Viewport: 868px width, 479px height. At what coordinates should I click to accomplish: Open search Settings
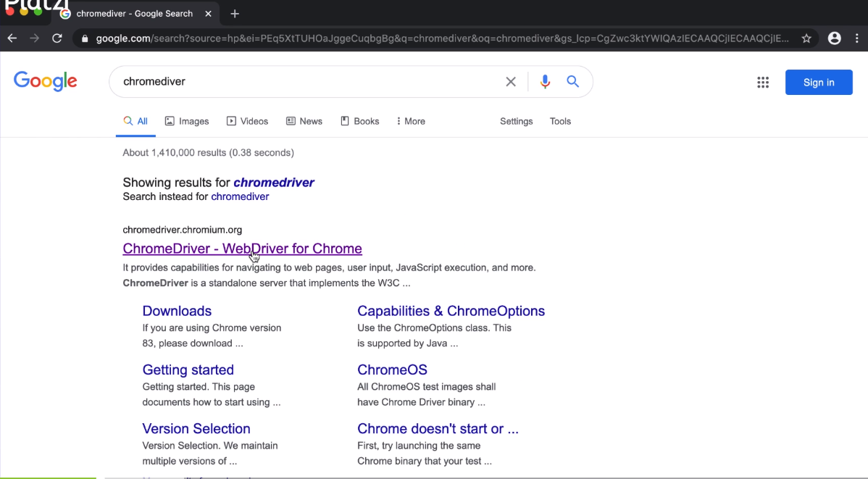click(x=516, y=121)
